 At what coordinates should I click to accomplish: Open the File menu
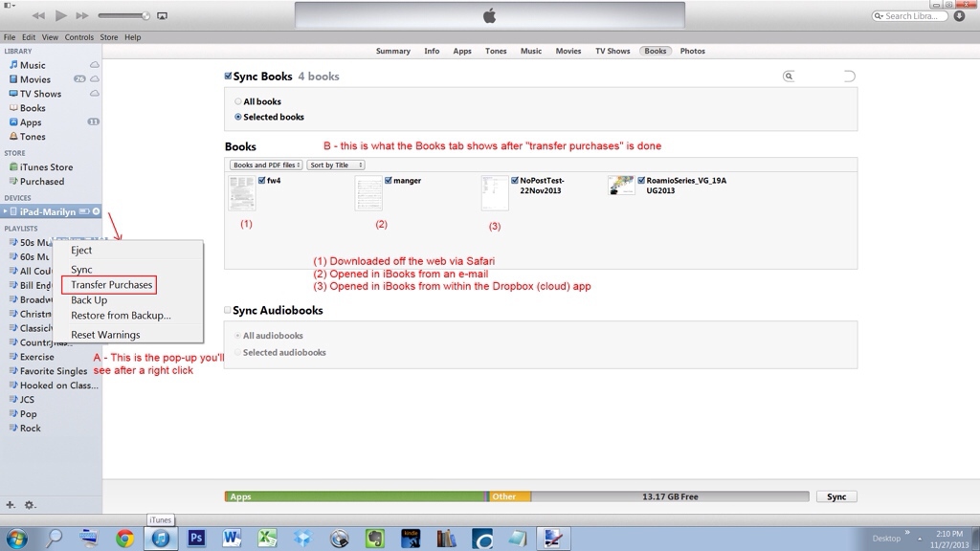click(x=10, y=37)
